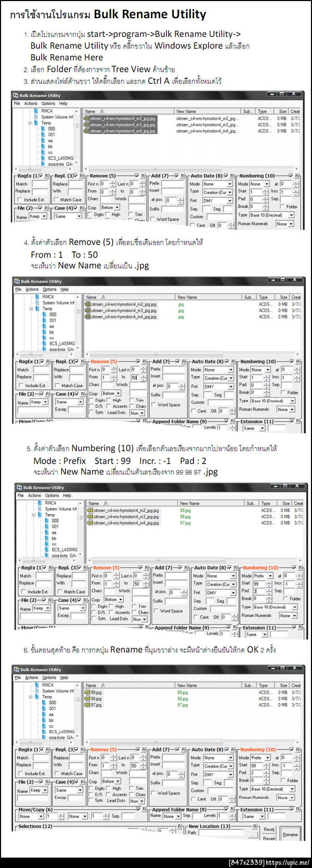Select the 97.jpg file icon in last screenshot
The width and height of the screenshot is (312, 868).
pos(87,705)
